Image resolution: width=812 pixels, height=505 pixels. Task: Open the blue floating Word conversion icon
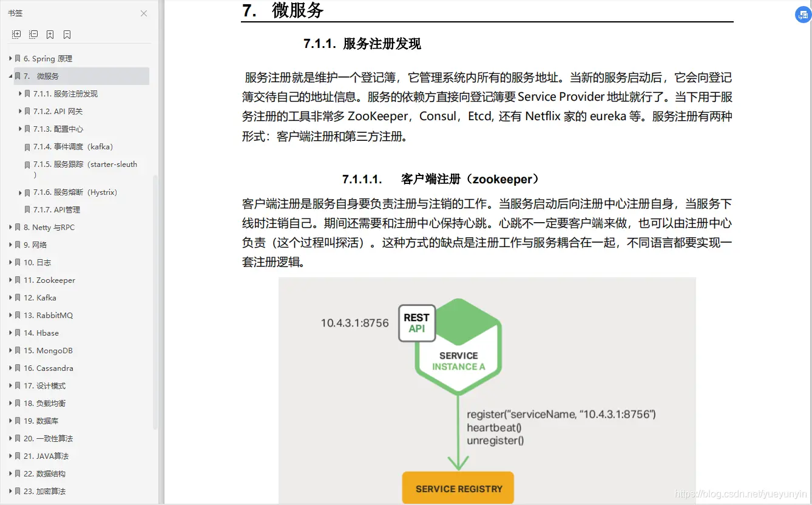click(802, 15)
